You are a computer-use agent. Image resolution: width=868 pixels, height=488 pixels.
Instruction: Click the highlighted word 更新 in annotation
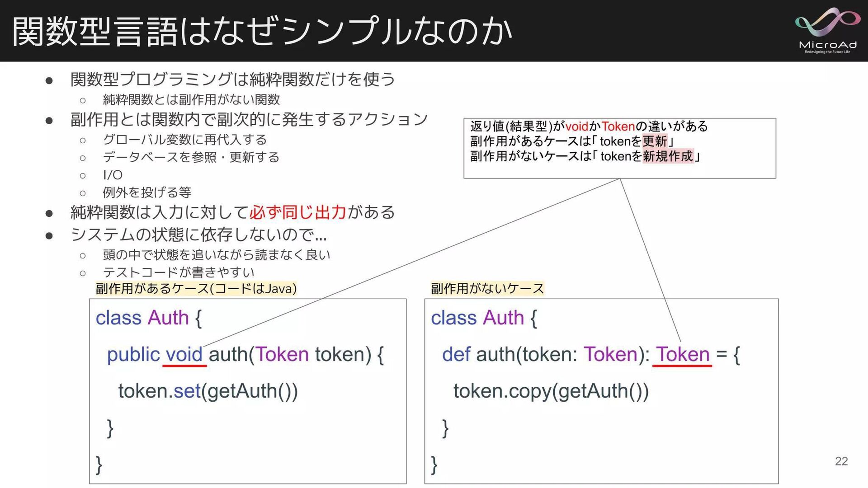tap(655, 141)
